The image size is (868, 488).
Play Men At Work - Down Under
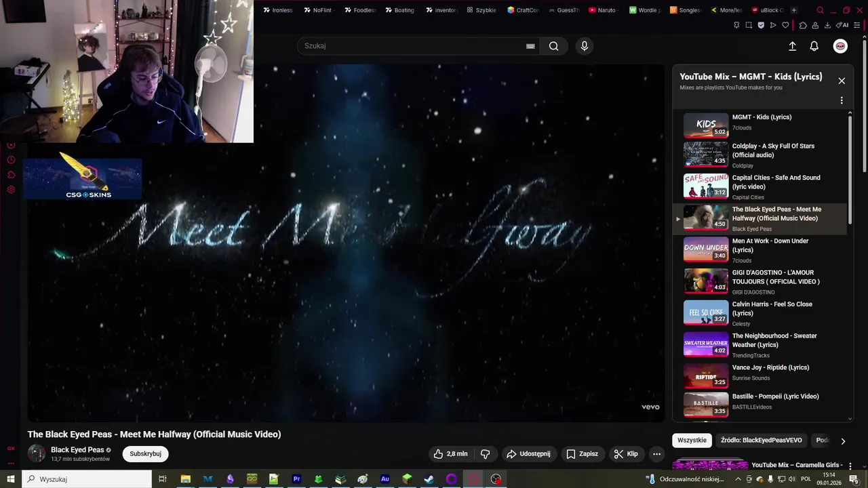tap(759, 250)
